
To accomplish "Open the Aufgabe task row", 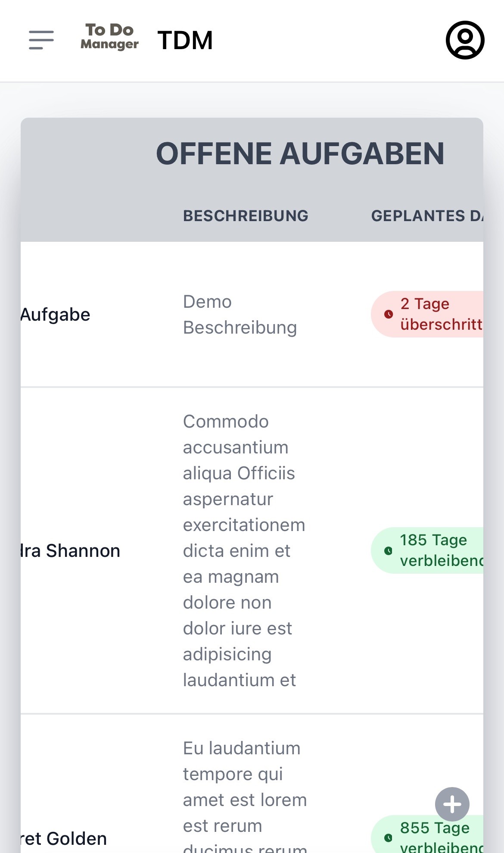I will click(252, 314).
